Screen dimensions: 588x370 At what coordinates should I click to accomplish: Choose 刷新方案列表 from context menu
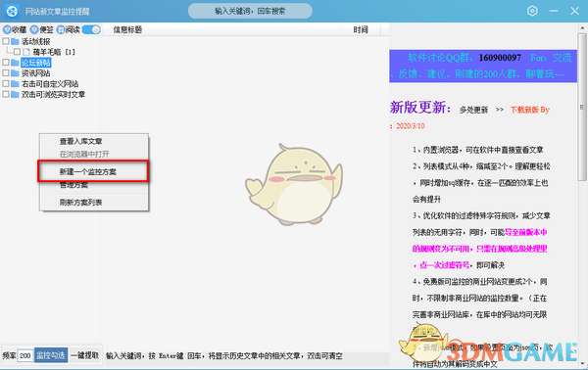pos(80,203)
